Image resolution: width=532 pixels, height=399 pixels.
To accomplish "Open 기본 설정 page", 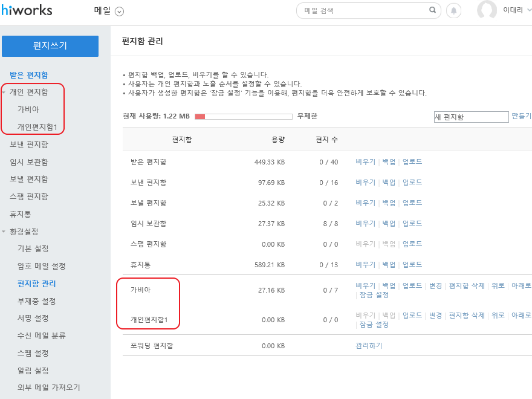I will coord(33,248).
